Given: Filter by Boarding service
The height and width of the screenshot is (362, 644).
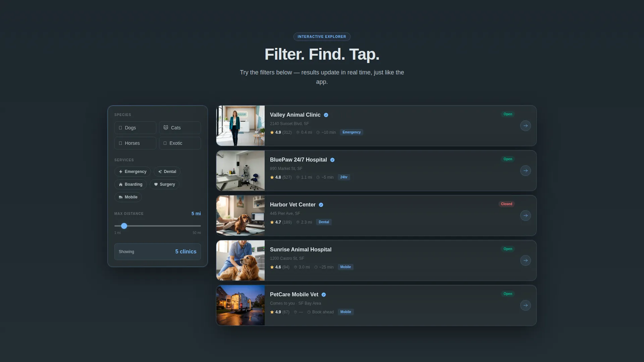Looking at the screenshot, I should coord(130,184).
